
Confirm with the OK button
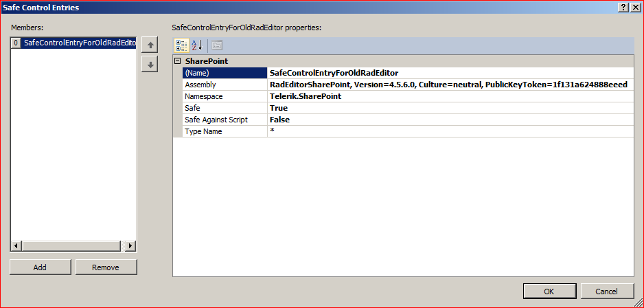click(x=549, y=291)
